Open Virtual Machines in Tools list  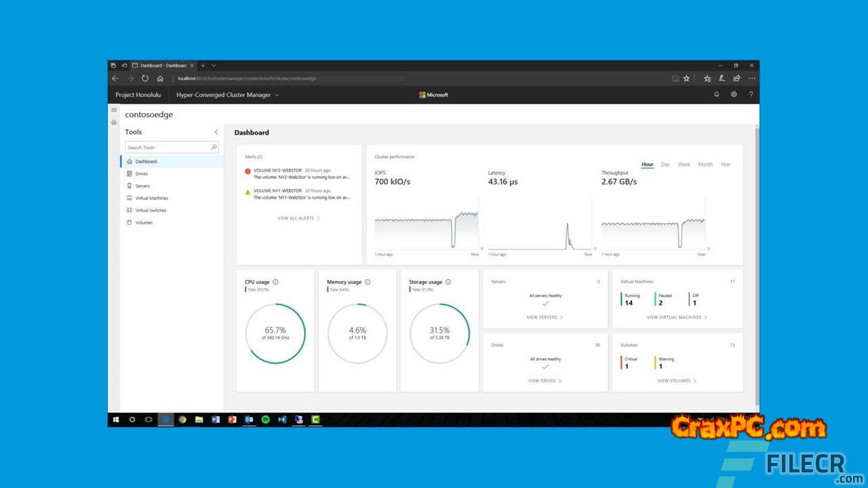click(151, 199)
